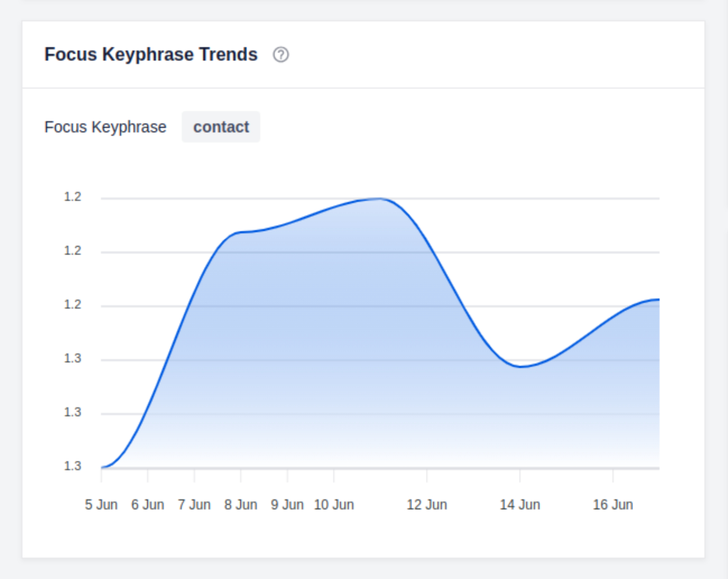Select the '14 Jun' axis label
728x579 pixels.
(520, 505)
